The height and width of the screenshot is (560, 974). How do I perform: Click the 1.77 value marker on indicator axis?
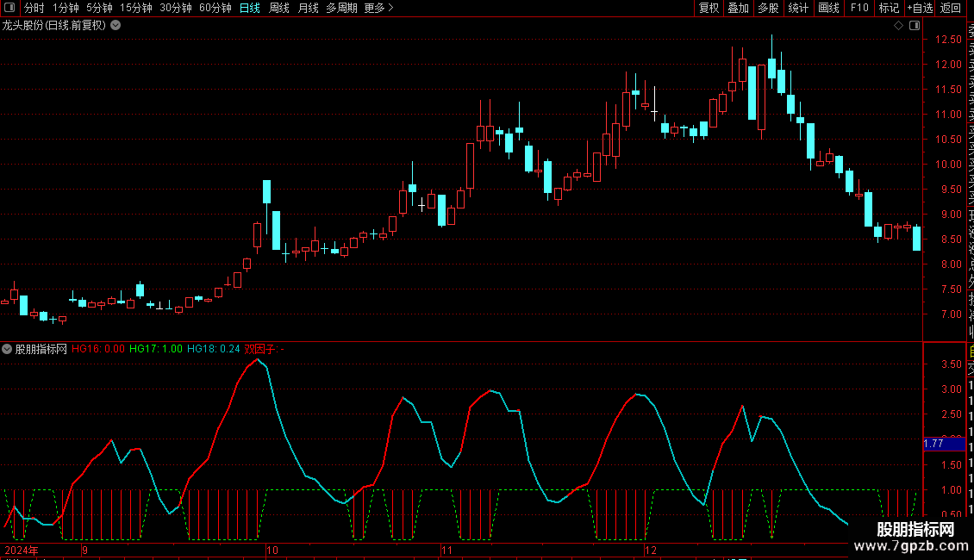944,444
